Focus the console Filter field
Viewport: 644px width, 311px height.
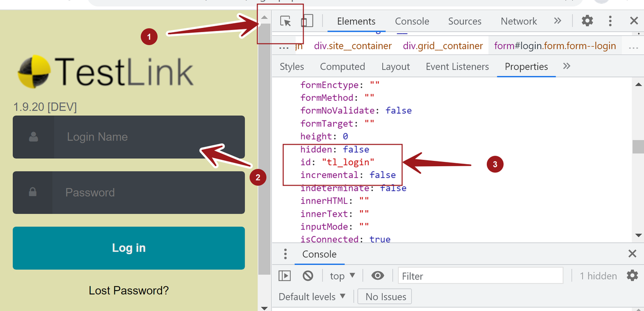pos(481,276)
